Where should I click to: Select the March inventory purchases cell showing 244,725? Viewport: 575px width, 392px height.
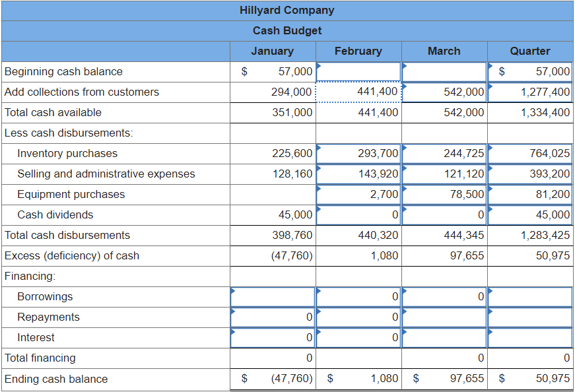tap(444, 153)
